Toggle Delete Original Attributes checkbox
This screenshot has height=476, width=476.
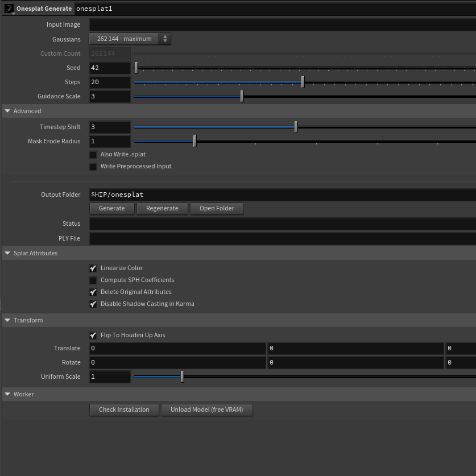coord(93,292)
